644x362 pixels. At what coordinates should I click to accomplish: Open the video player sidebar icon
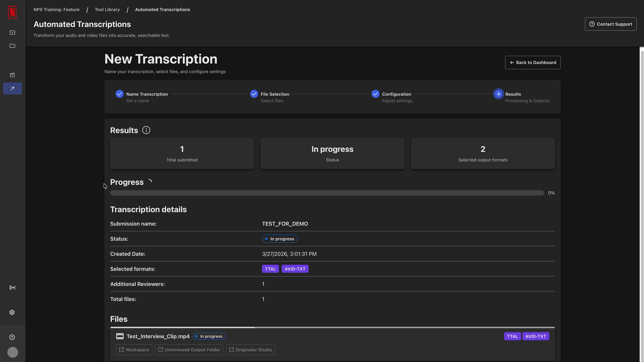(12, 33)
